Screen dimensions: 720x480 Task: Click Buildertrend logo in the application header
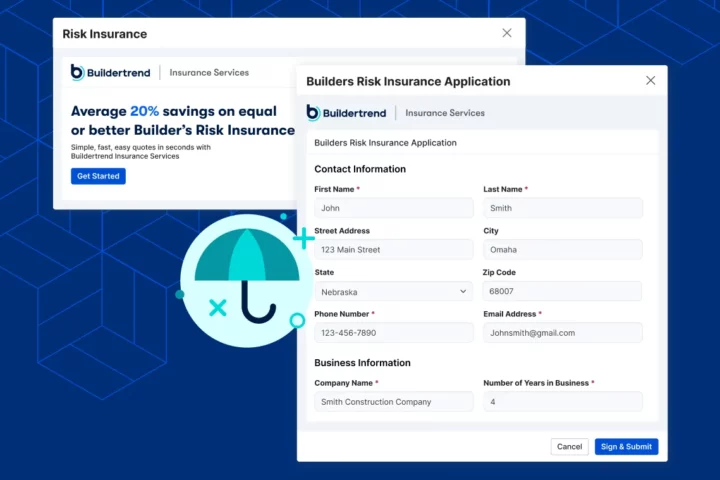click(347, 113)
